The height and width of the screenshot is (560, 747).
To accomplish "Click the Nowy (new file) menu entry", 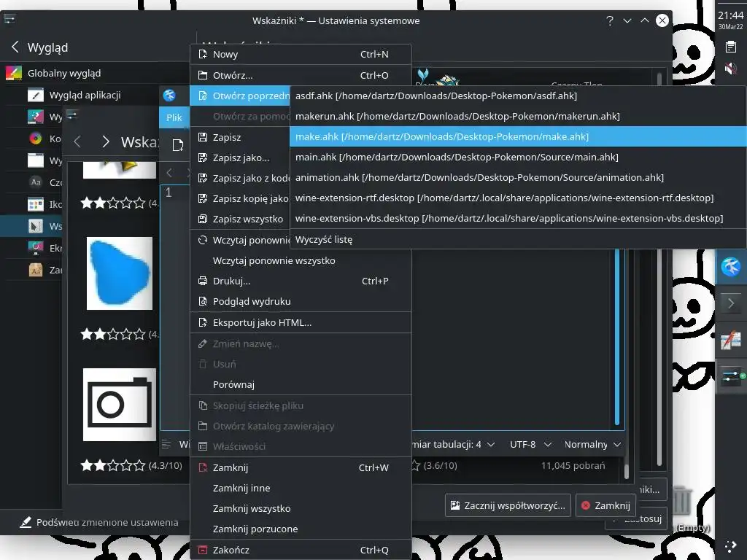I will pos(301,54).
